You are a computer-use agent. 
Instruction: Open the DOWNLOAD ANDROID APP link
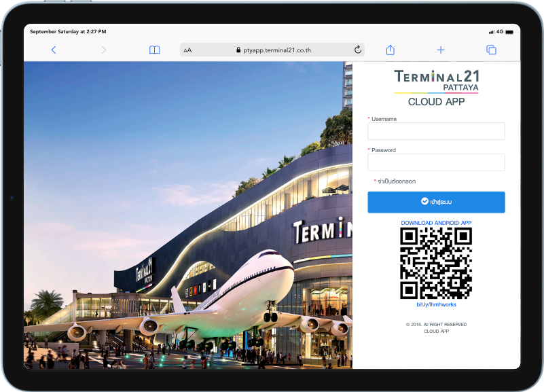pos(436,223)
